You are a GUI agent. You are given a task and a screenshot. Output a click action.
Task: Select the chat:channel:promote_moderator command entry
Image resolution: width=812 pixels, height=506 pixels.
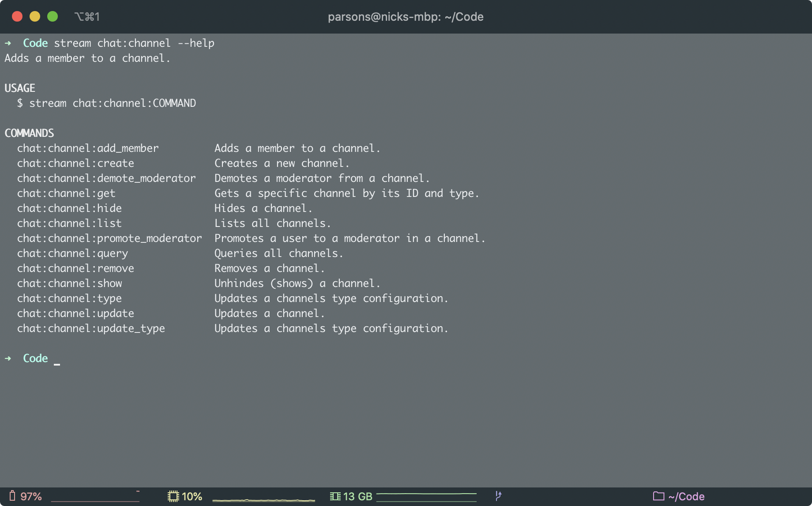coord(109,238)
